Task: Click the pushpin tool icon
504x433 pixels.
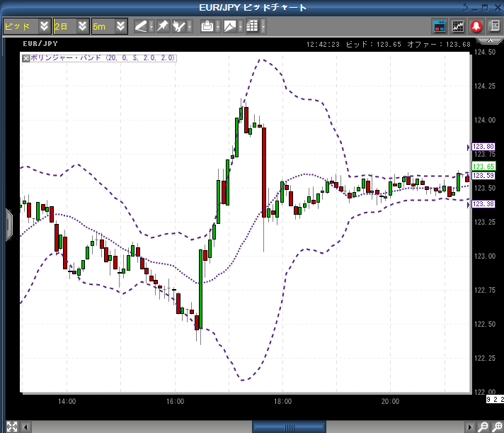Action: 162,26
